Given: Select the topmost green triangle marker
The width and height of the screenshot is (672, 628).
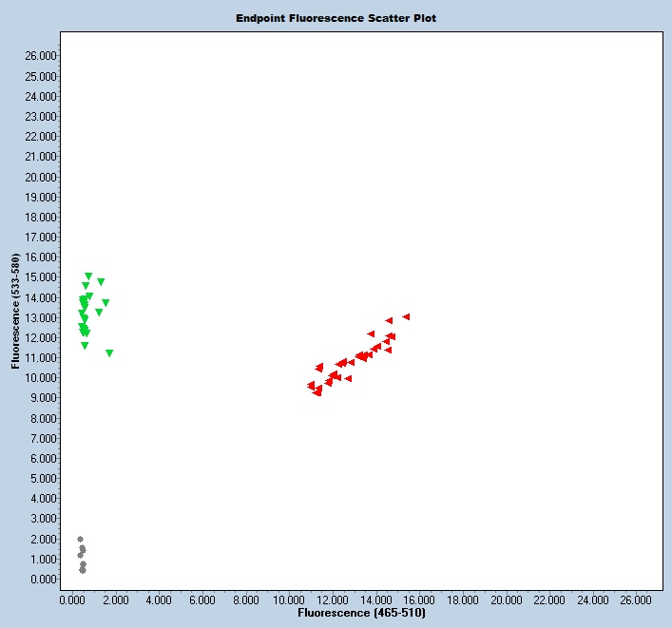Looking at the screenshot, I should point(88,276).
